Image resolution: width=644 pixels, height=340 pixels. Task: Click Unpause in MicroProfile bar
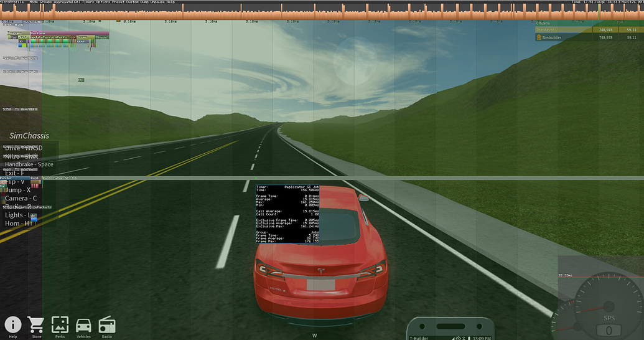coord(157,2)
